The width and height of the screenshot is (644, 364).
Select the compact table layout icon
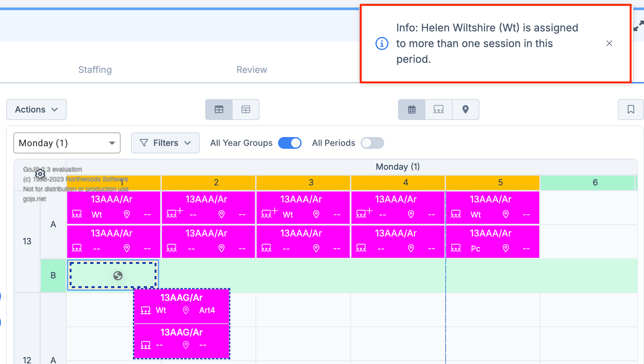point(219,110)
